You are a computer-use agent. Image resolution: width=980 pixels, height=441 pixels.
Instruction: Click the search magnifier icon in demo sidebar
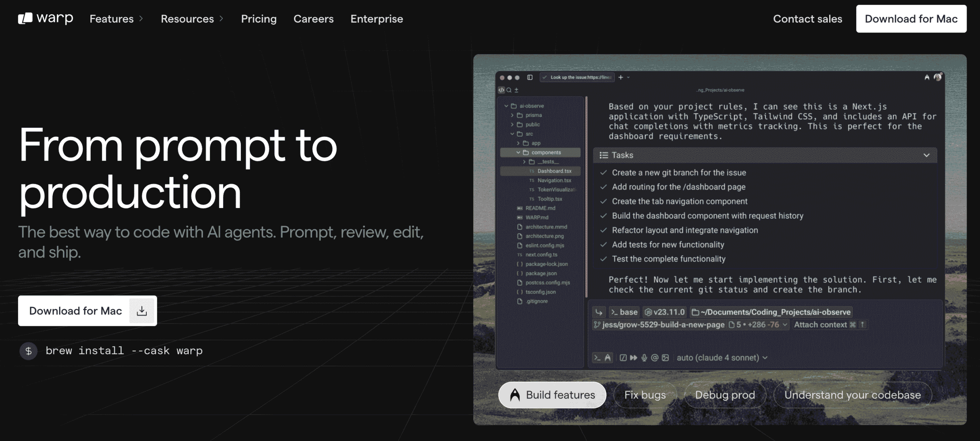pos(509,90)
